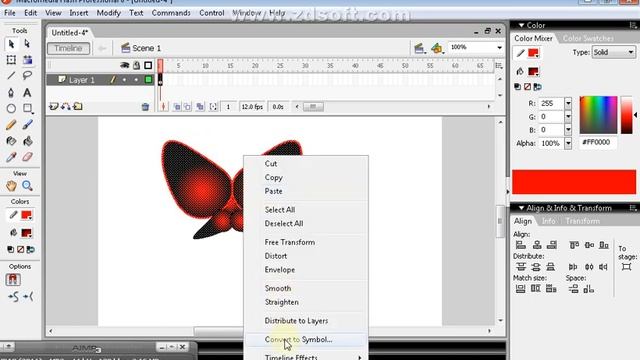
Task: Select the Eyedropper tool
Action: (11, 157)
